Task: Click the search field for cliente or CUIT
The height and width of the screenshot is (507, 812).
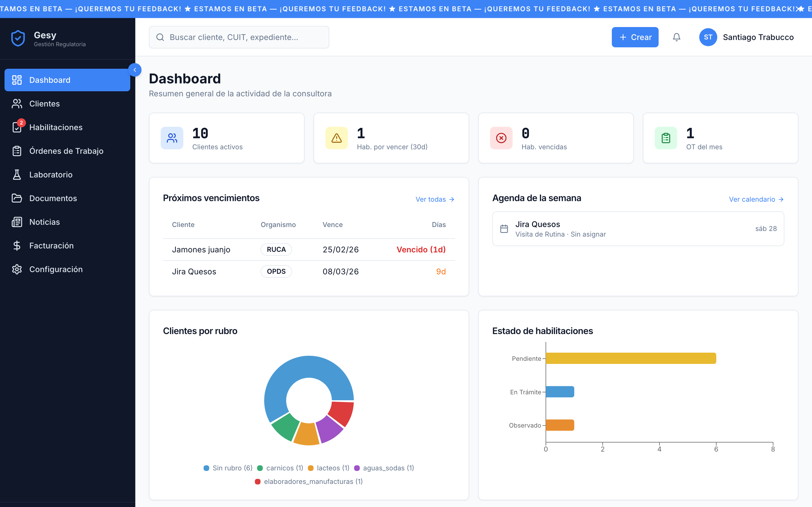Action: (239, 37)
